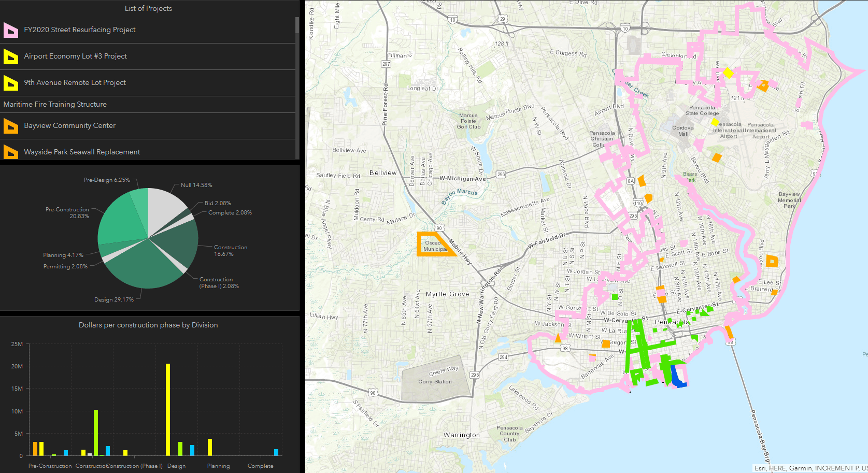The image size is (868, 473).
Task: Click yellow feature near Pensacola State College
Action: click(x=715, y=122)
